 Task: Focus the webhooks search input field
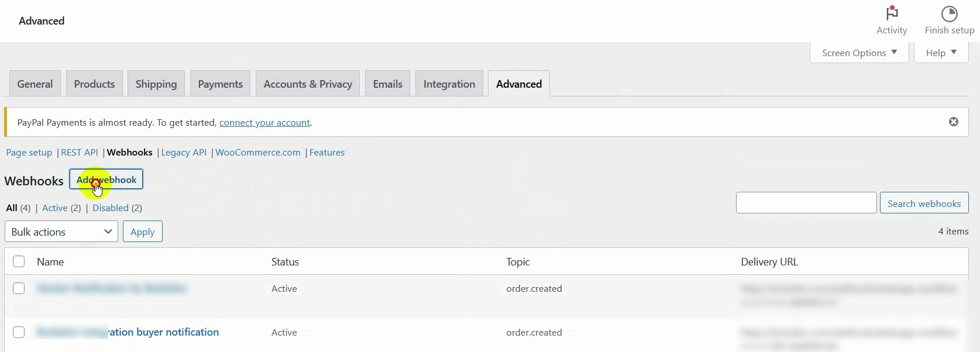pyautogui.click(x=806, y=203)
